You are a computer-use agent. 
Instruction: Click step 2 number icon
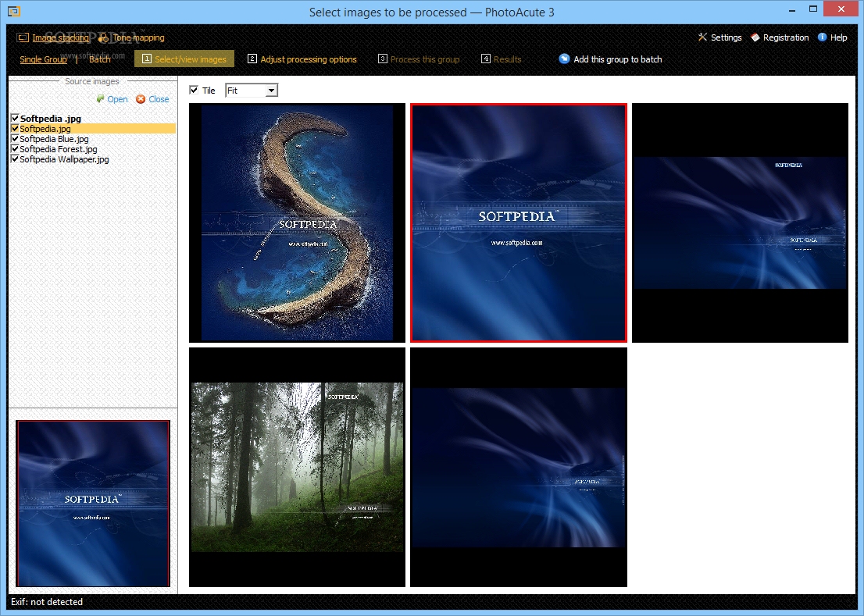(x=252, y=59)
